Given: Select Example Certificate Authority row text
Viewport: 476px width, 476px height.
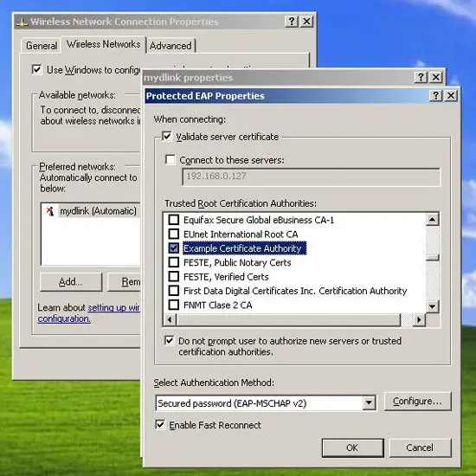Looking at the screenshot, I should pos(244,248).
